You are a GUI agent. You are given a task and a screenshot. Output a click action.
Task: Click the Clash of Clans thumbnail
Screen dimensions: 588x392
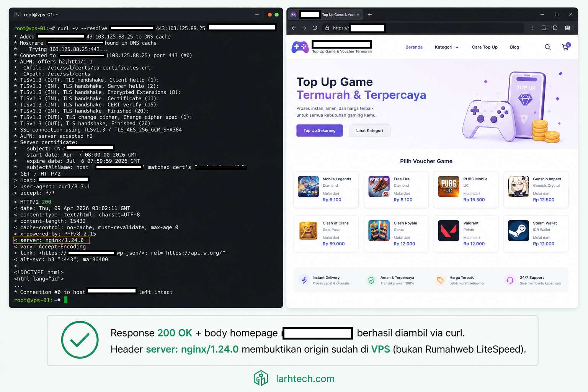coord(308,230)
